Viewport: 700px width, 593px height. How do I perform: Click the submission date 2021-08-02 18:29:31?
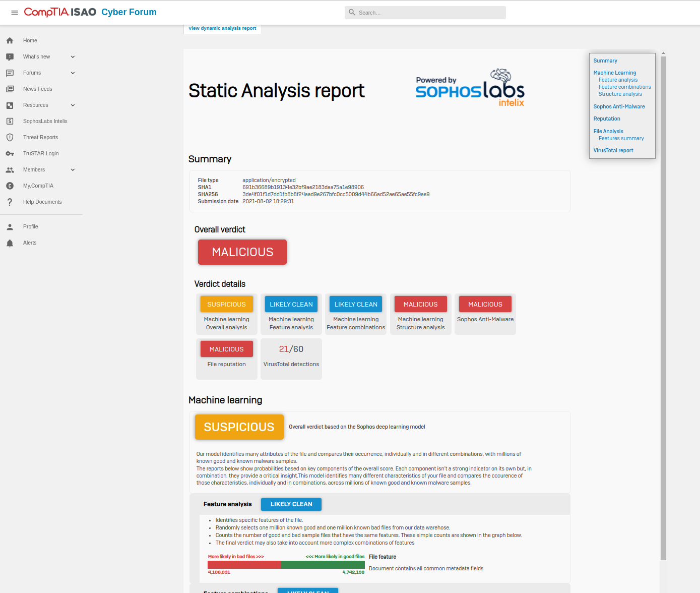268,201
